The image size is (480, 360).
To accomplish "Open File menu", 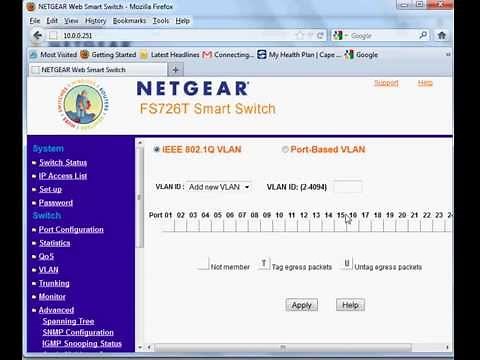I will (35, 21).
